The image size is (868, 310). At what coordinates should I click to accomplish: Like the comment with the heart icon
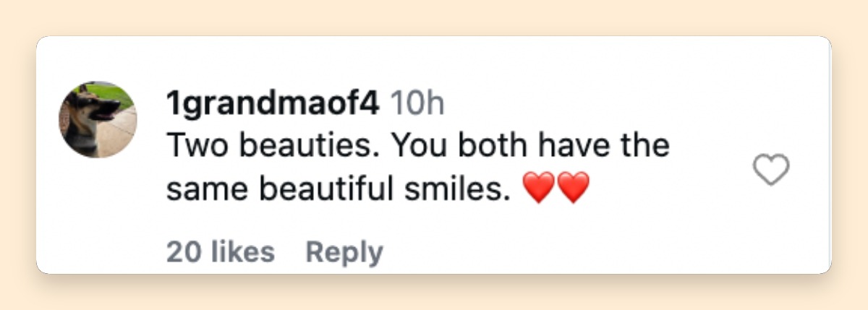point(771,170)
